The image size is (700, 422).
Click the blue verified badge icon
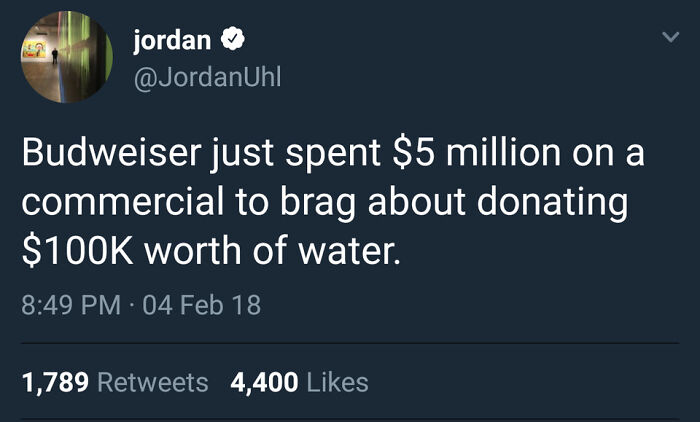(231, 40)
